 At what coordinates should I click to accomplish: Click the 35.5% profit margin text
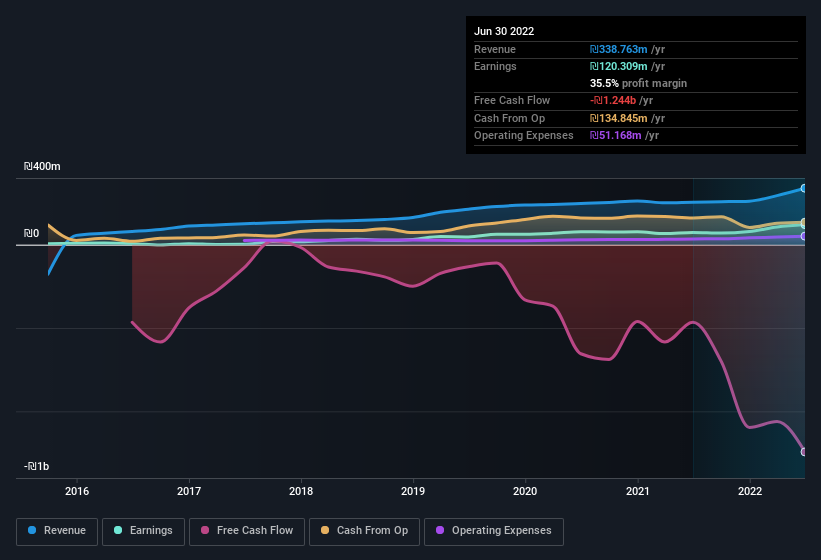638,83
